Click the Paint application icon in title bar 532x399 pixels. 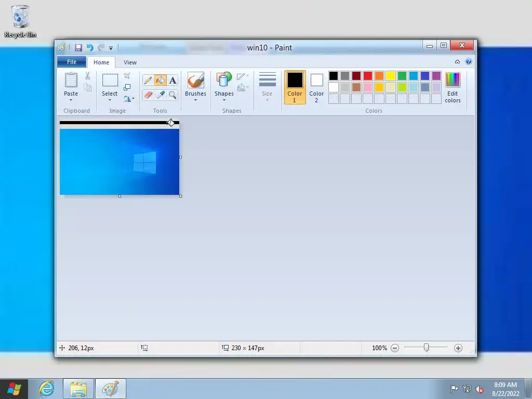(61, 47)
